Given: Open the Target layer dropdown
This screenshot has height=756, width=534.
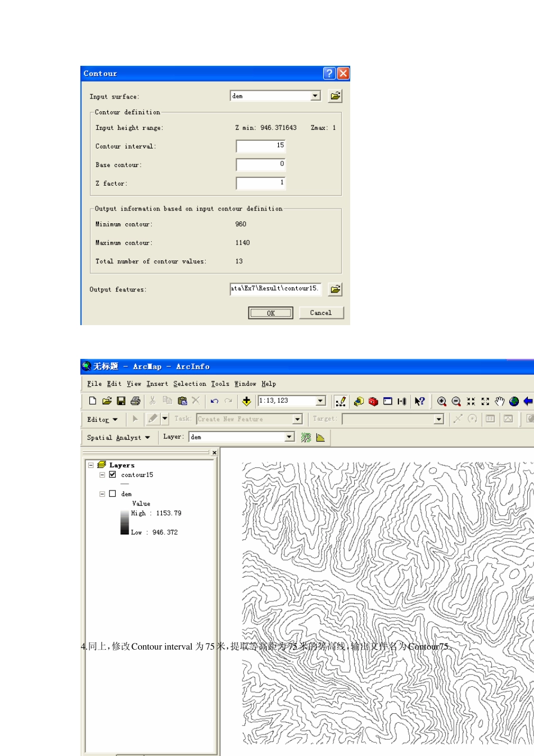Looking at the screenshot, I should 438,419.
